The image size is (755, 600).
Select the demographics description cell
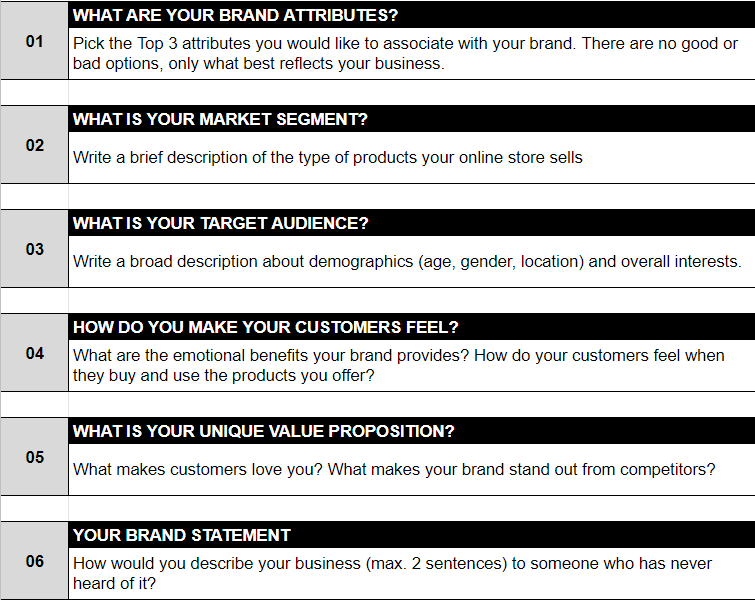pos(412,261)
